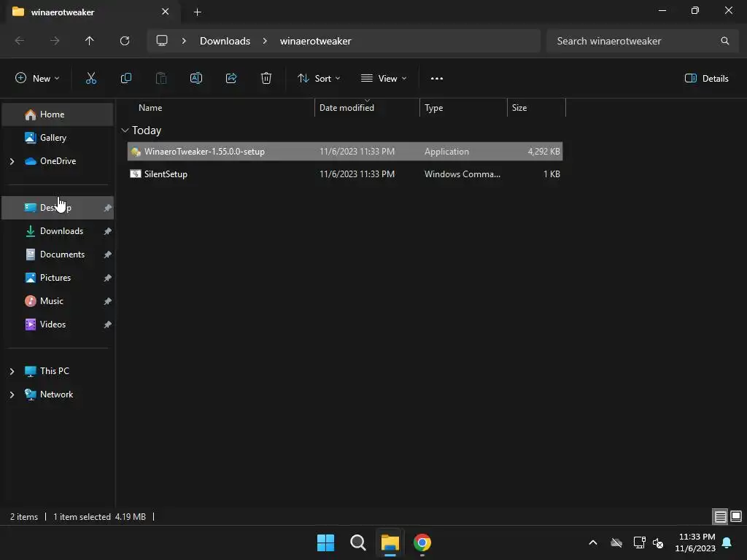
Task: Open pinned Documents folder
Action: point(58,254)
